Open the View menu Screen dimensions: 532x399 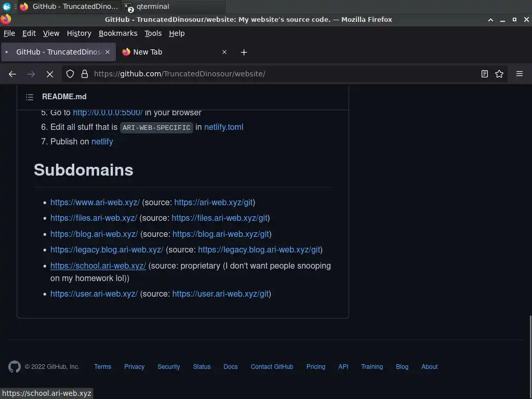click(51, 33)
